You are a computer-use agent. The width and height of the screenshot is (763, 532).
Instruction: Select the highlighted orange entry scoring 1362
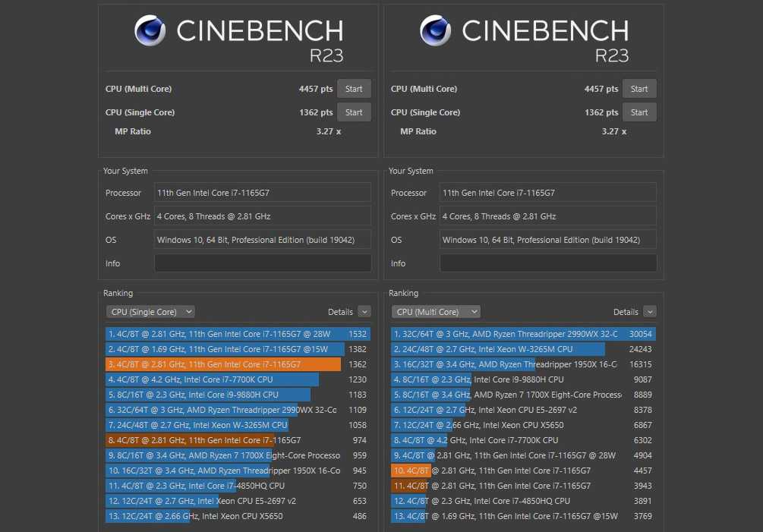coord(237,364)
